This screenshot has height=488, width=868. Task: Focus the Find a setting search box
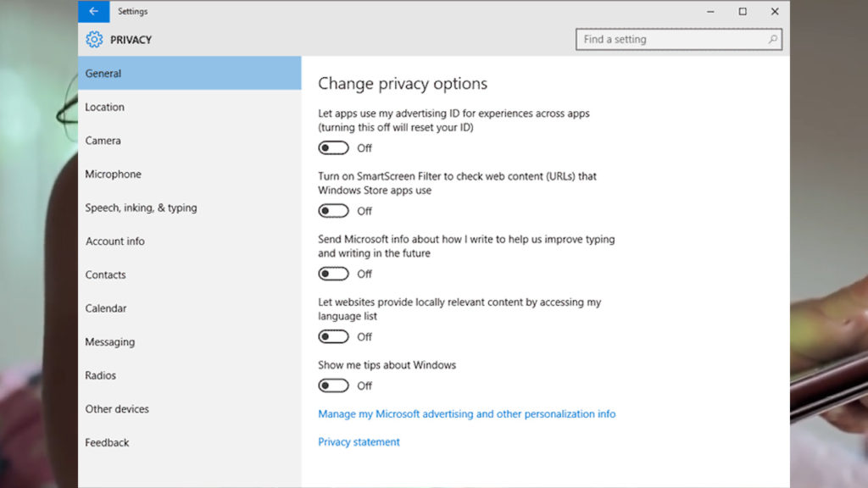point(679,39)
